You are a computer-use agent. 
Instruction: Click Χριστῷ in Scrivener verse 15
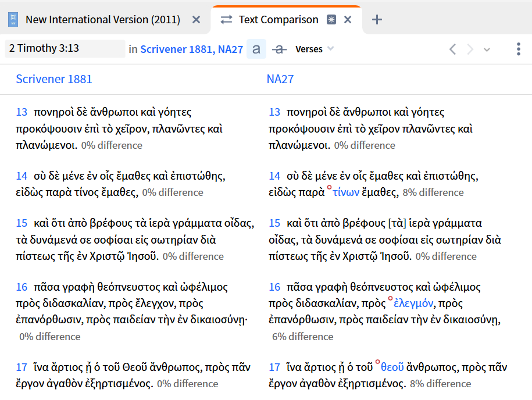106,256
